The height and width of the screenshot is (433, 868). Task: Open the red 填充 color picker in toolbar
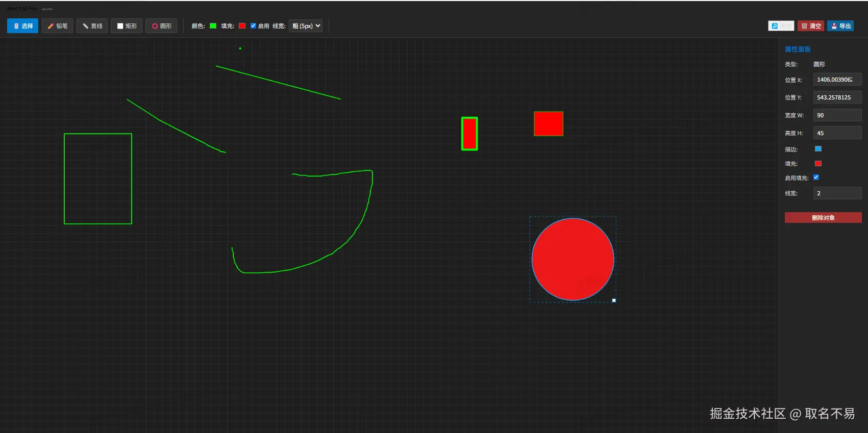click(x=242, y=26)
